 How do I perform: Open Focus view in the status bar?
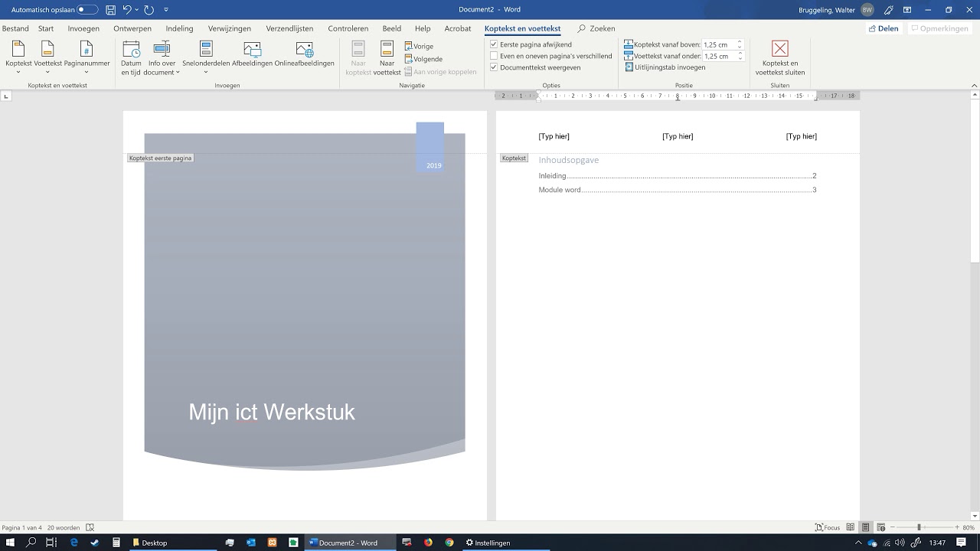(828, 527)
